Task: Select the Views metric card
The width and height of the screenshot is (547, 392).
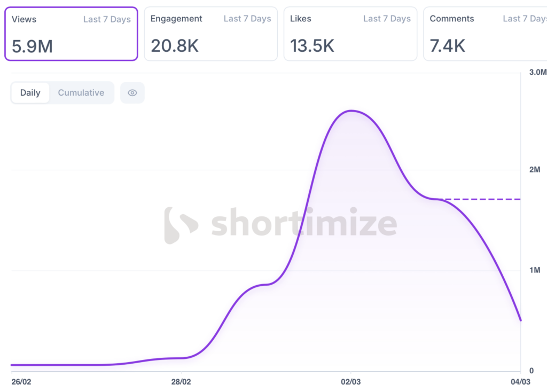Action: pyautogui.click(x=71, y=34)
